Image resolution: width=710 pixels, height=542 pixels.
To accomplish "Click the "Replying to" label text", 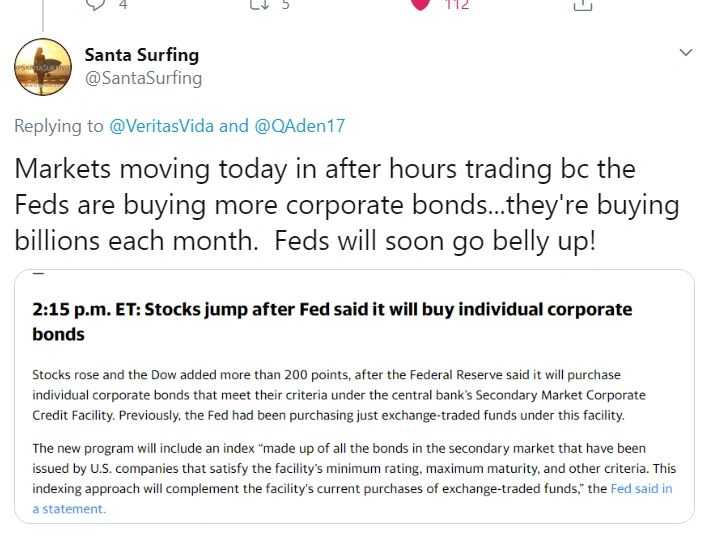I will click(x=59, y=126).
